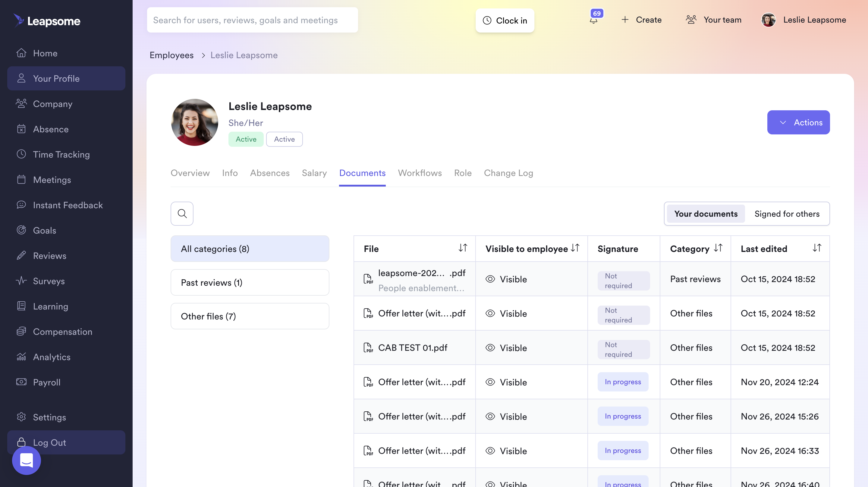
Task: Click the Create plus button
Action: pyautogui.click(x=642, y=20)
